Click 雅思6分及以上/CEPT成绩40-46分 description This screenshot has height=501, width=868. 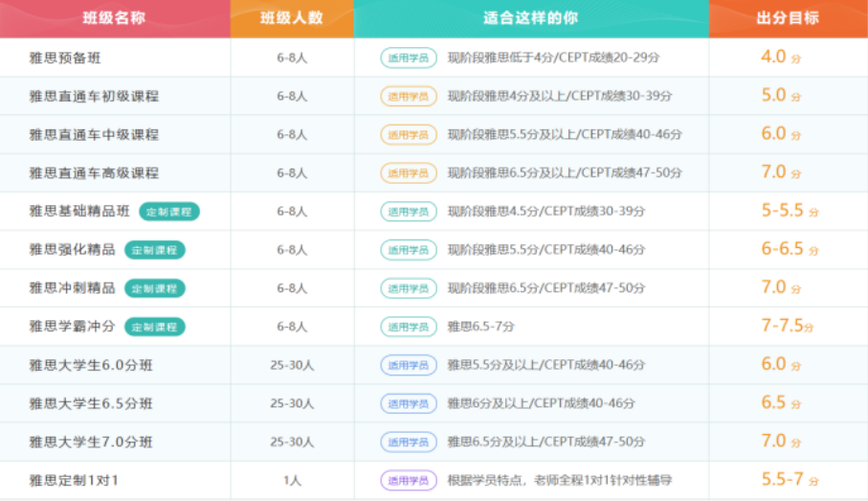542,403
